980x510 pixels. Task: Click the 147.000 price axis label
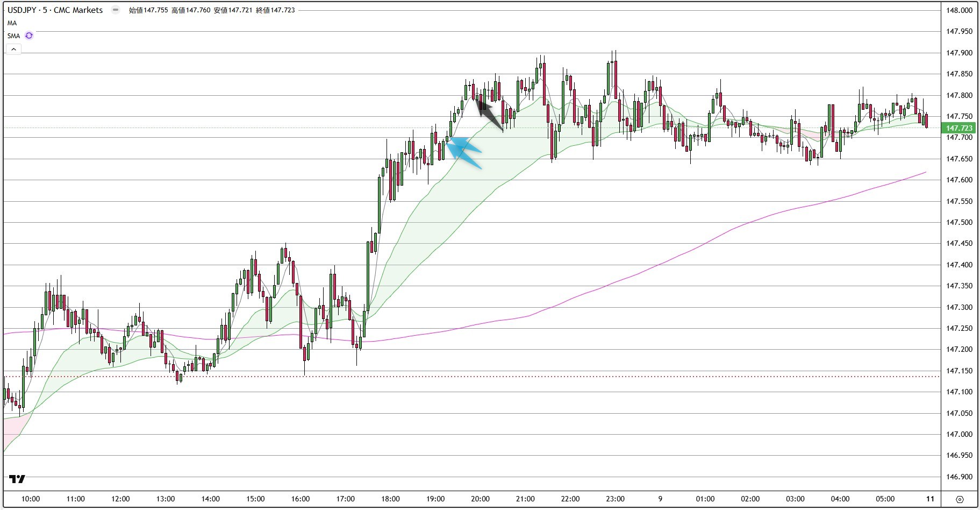959,434
